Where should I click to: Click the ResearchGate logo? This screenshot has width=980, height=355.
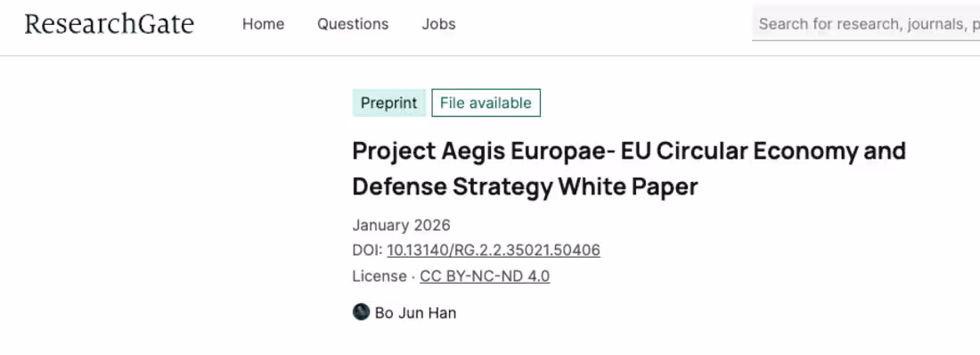[x=110, y=24]
